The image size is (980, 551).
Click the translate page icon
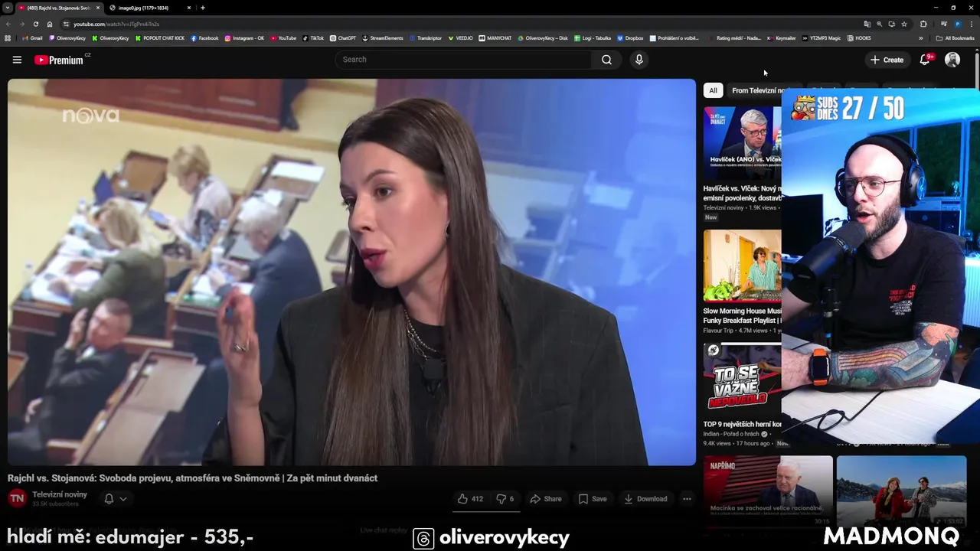point(867,24)
